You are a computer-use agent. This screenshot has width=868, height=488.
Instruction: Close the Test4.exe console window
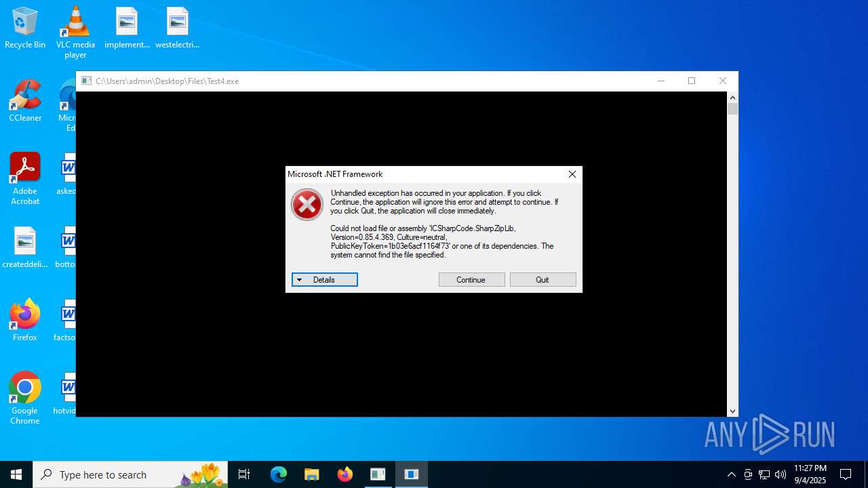(723, 81)
